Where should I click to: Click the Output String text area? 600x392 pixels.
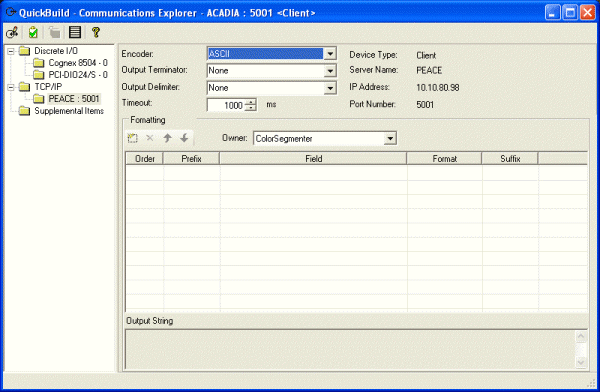point(351,349)
